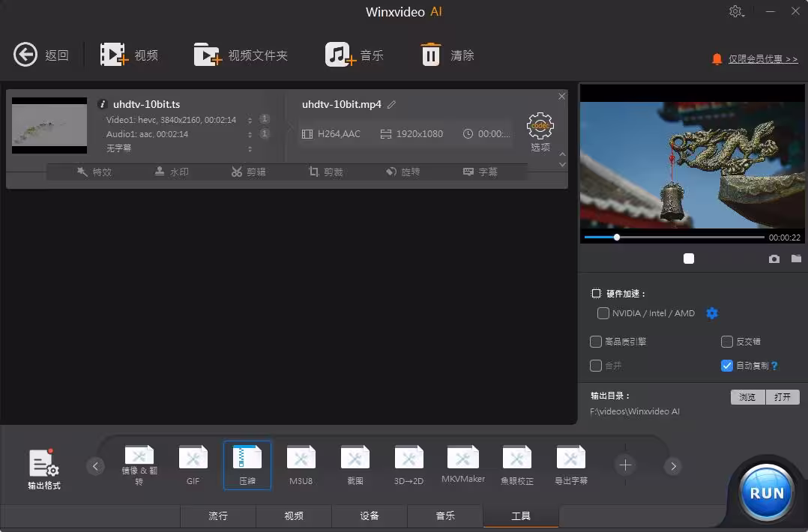Click output path F:\videos\Winxvideo AI
The width and height of the screenshot is (808, 532).
click(635, 411)
